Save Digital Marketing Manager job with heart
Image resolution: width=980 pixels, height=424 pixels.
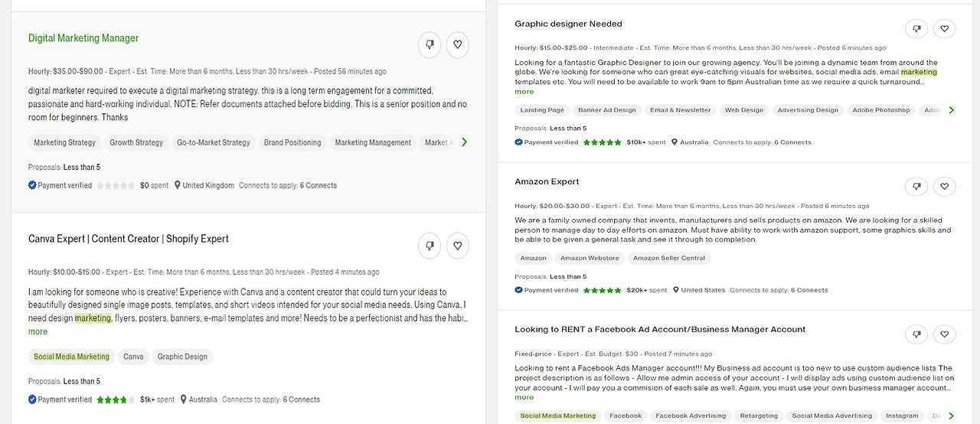pos(458,45)
